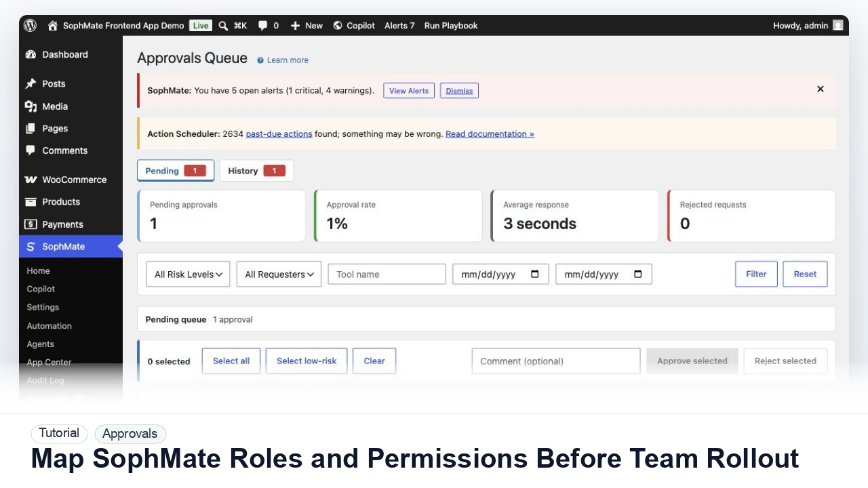Click the Approval rate stat card

click(x=398, y=216)
